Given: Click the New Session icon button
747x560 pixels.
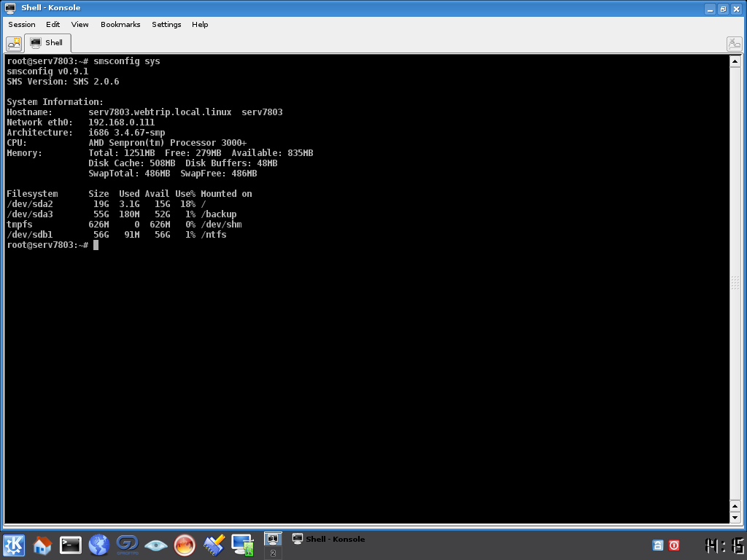Looking at the screenshot, I should [14, 43].
